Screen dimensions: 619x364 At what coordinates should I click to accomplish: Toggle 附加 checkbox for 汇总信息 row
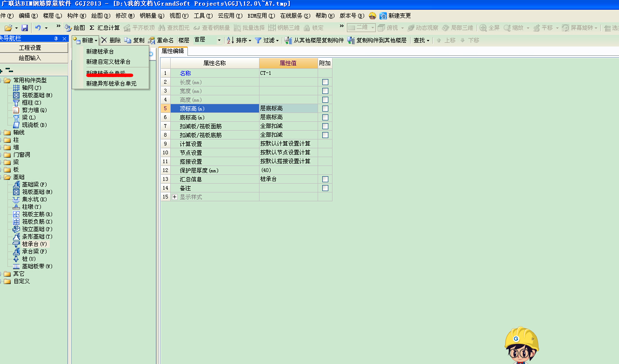click(325, 179)
